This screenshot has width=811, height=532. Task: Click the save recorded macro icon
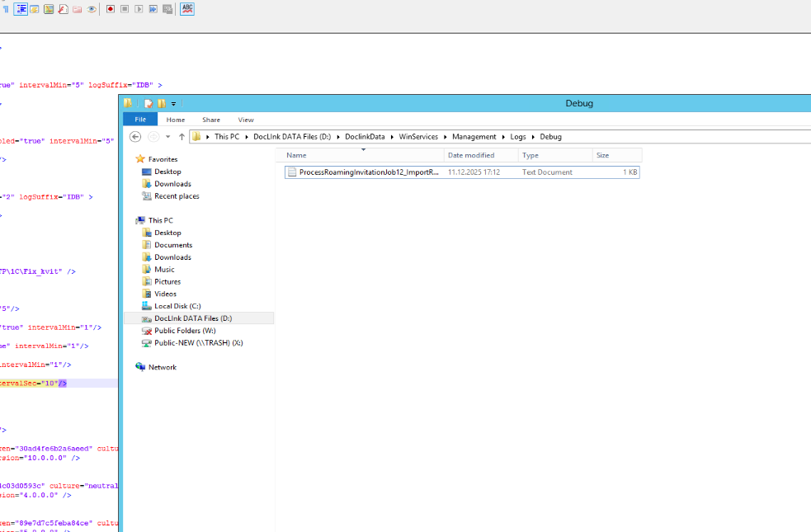point(167,9)
